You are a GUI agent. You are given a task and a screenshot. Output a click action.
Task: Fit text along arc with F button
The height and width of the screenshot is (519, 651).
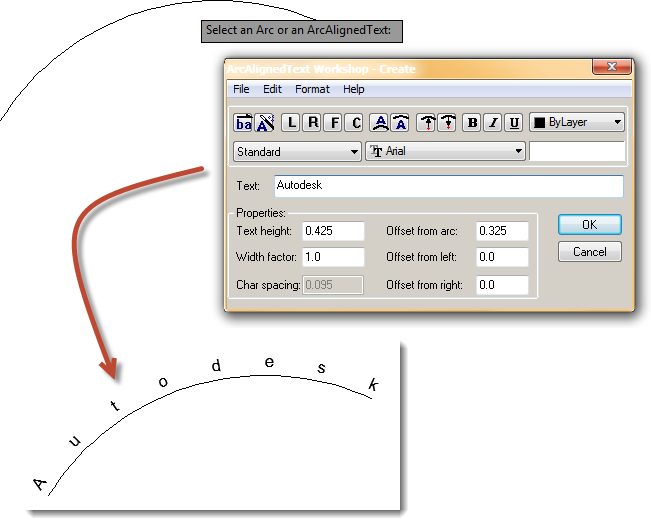coord(334,122)
